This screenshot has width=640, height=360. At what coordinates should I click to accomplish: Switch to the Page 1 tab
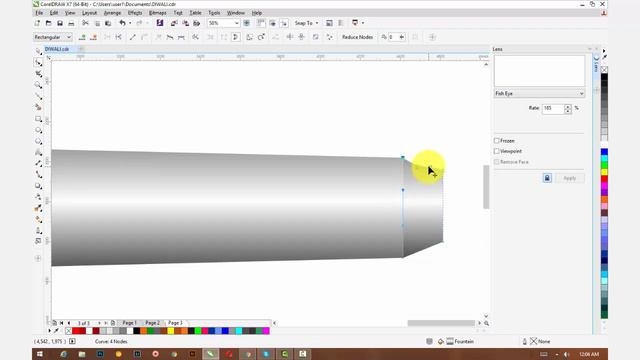point(129,323)
